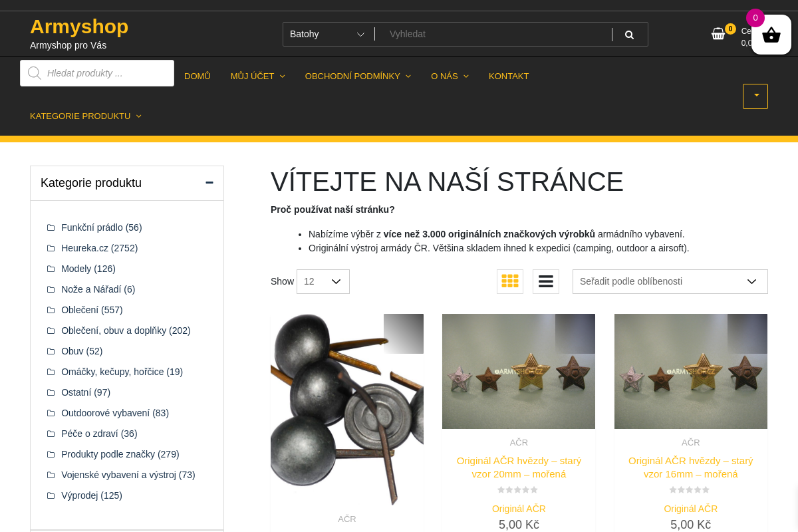Rate the 20mm hvězdy product five stars

pyautogui.click(x=535, y=489)
